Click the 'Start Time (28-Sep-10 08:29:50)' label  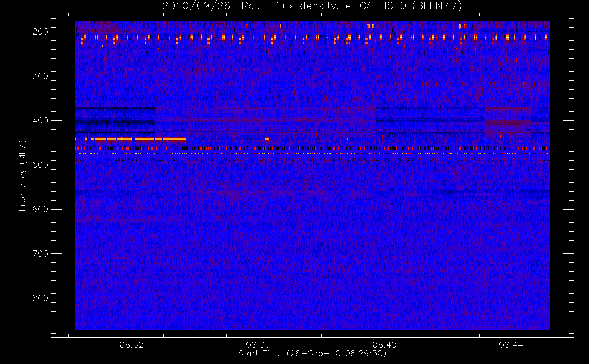coord(312,353)
